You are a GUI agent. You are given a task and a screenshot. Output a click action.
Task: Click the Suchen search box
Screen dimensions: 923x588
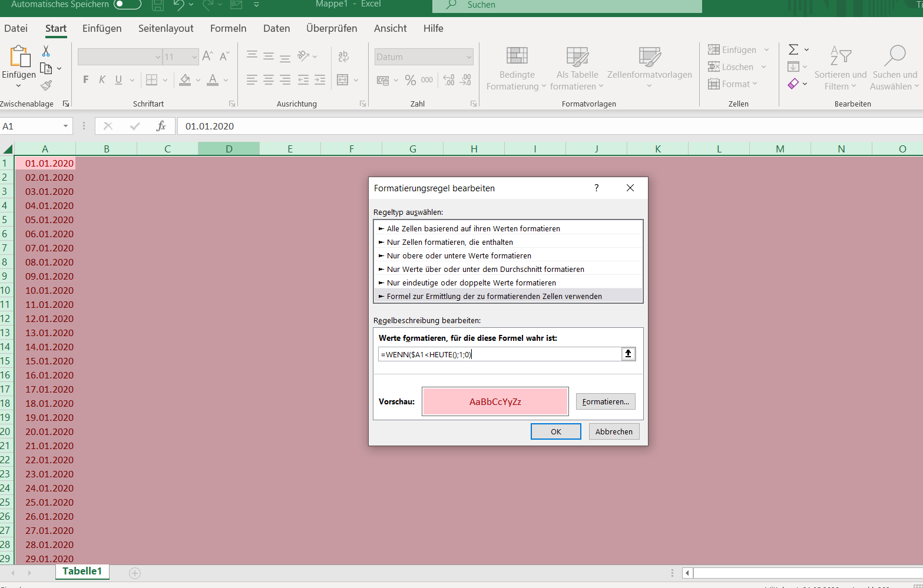pos(567,5)
